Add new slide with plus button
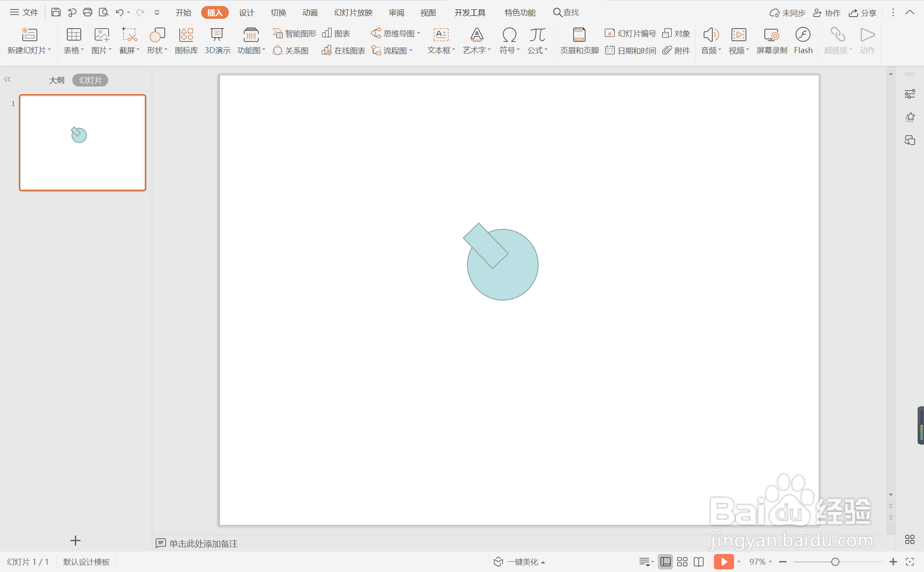Image resolution: width=924 pixels, height=572 pixels. (x=75, y=540)
